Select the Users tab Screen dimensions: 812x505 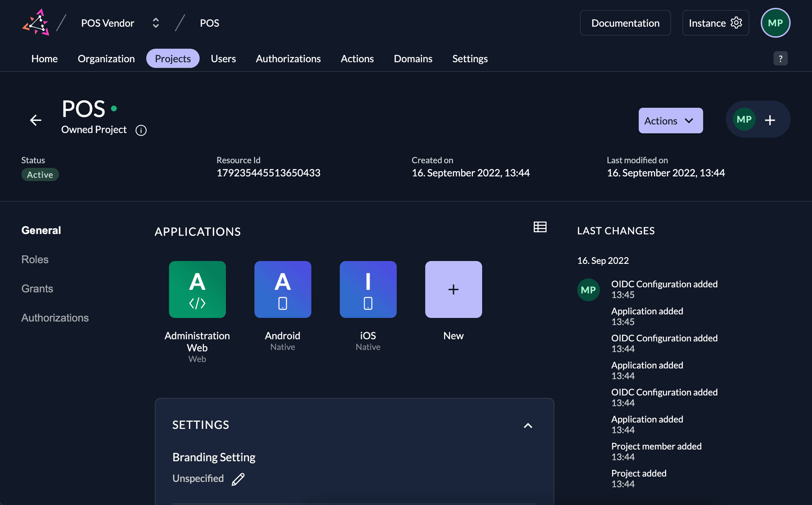(x=223, y=58)
